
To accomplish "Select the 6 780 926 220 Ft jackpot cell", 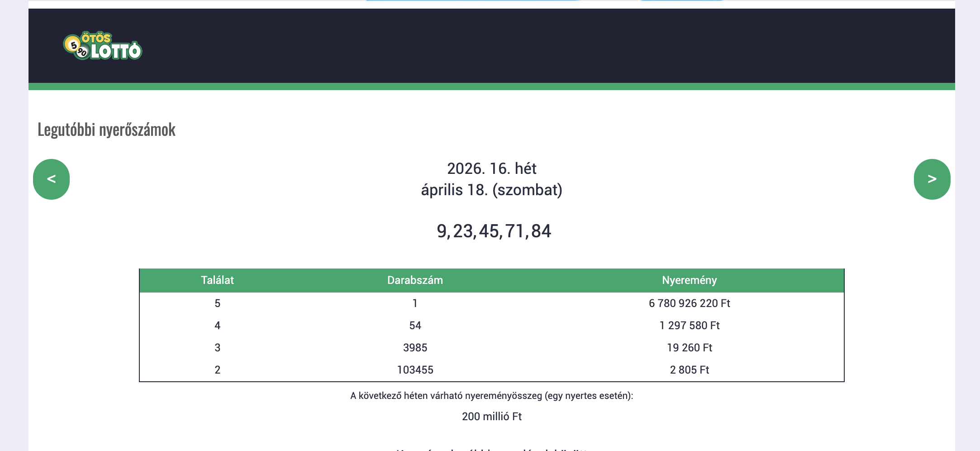I will [689, 303].
